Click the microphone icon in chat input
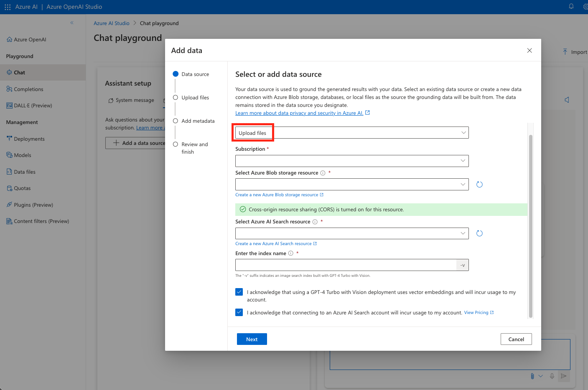Image resolution: width=588 pixels, height=390 pixels. [552, 376]
